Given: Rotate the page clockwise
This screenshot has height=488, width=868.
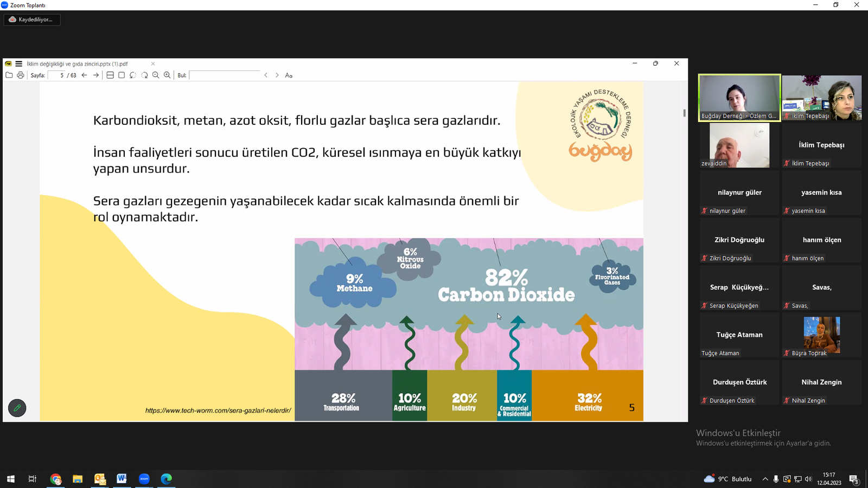Looking at the screenshot, I should 144,75.
